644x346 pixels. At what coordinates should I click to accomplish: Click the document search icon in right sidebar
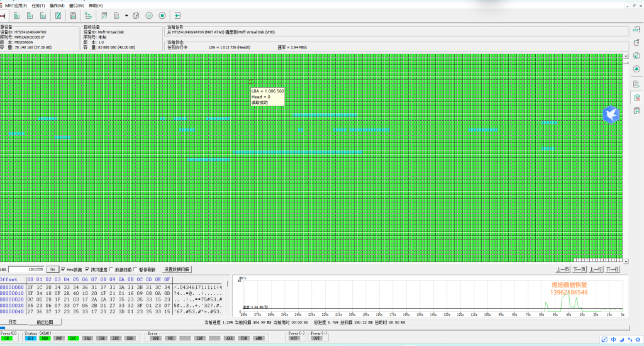coord(636,84)
